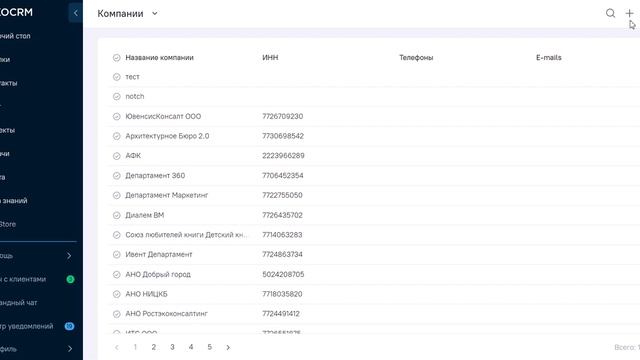Open the АНО Ростэкоконсалтинг company
Screen dimensions: 640x360
[167, 313]
